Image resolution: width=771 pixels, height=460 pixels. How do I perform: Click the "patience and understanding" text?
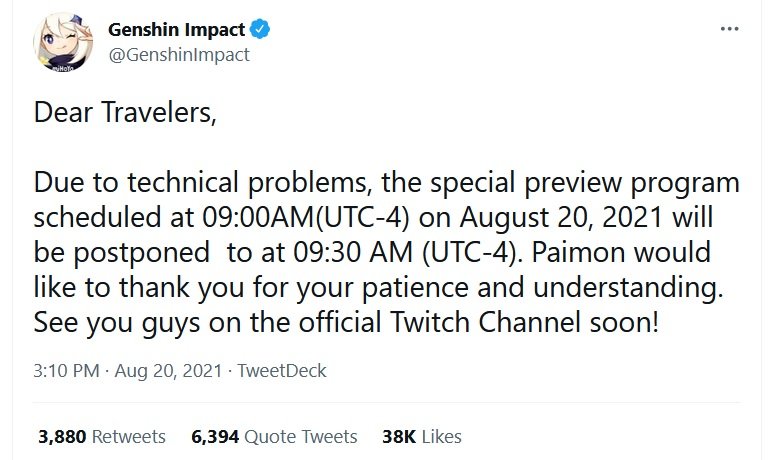[x=542, y=288]
